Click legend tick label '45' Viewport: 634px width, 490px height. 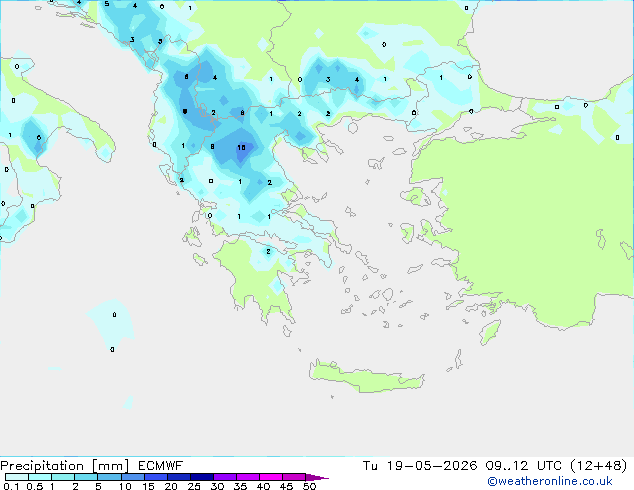click(286, 486)
